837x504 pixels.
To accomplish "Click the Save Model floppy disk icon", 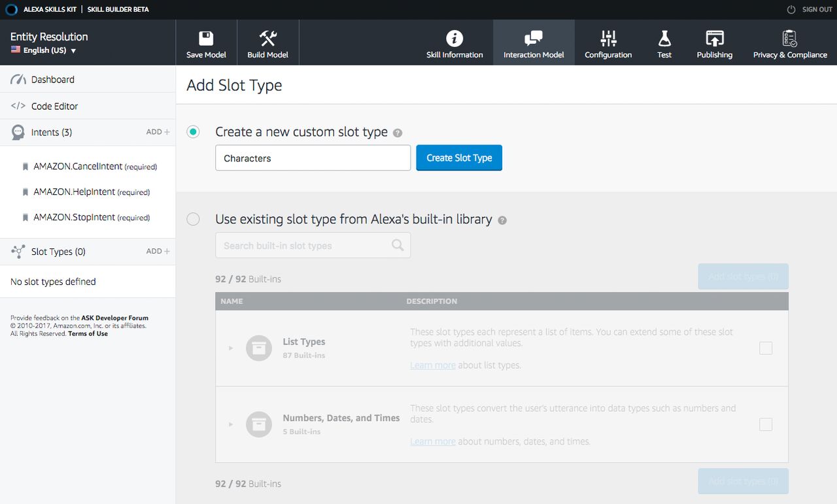I will click(x=206, y=38).
